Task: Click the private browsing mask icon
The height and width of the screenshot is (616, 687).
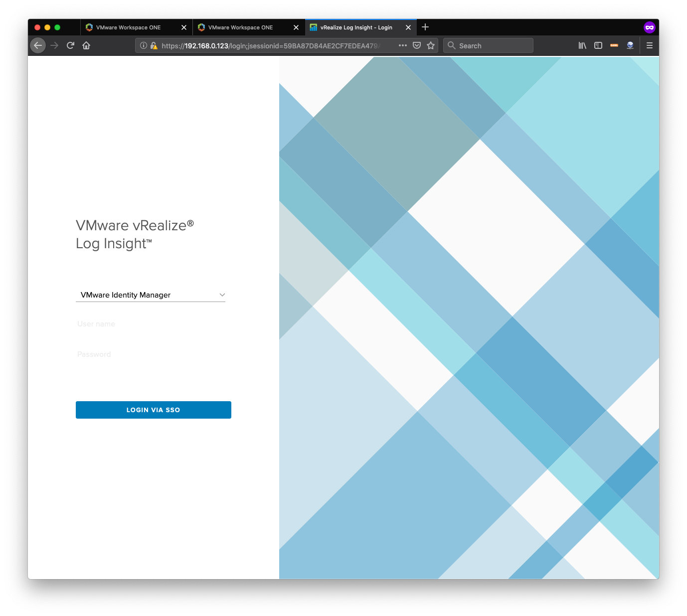Action: [649, 27]
